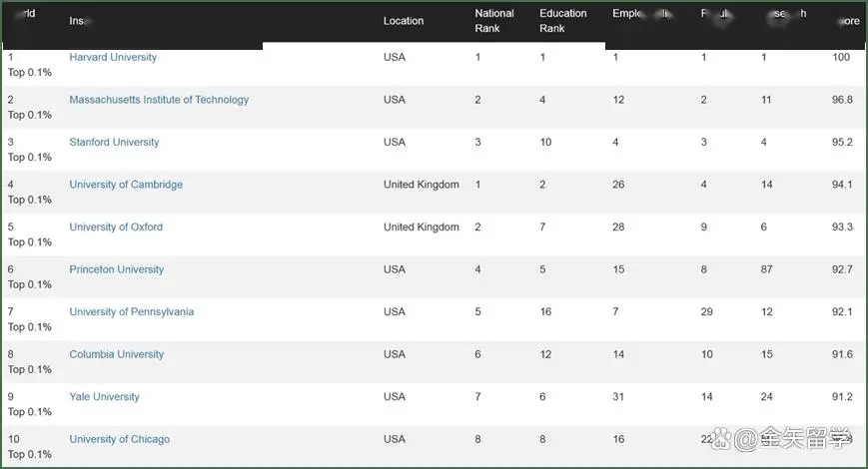Image resolution: width=868 pixels, height=469 pixels.
Task: Visit the Yale University link
Action: pos(104,396)
